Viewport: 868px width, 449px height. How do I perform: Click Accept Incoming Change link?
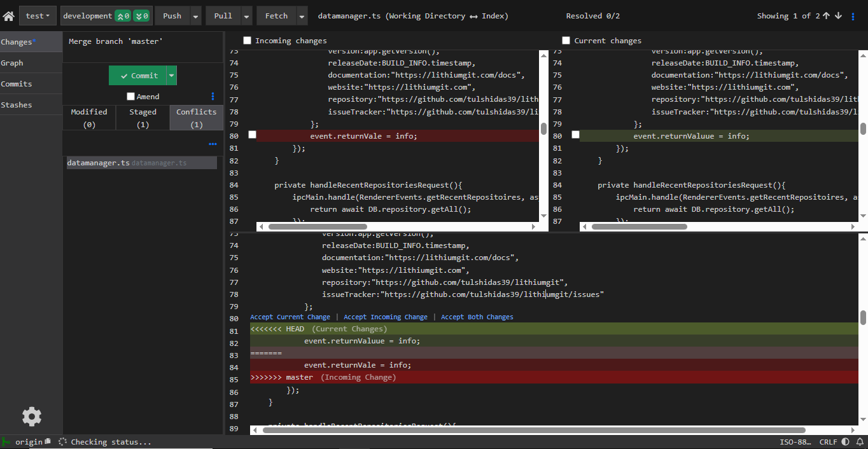tap(386, 317)
